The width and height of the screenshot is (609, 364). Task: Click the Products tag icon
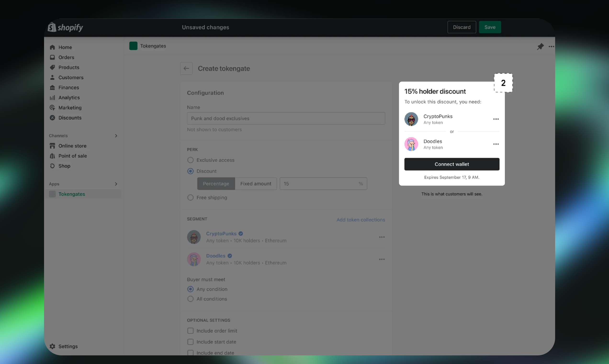pyautogui.click(x=52, y=67)
